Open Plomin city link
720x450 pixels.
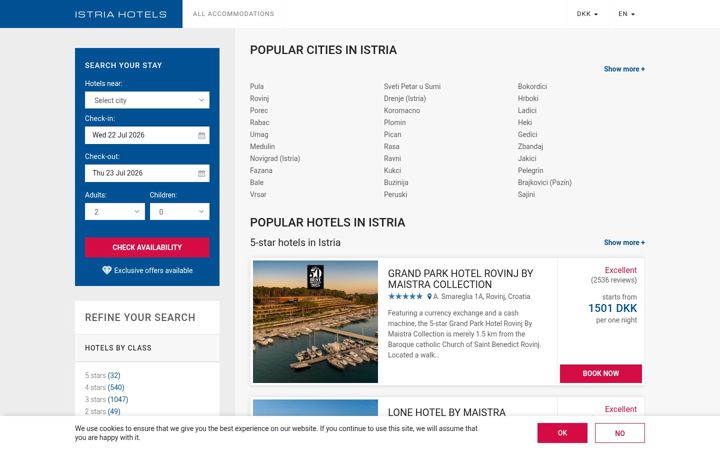[395, 122]
